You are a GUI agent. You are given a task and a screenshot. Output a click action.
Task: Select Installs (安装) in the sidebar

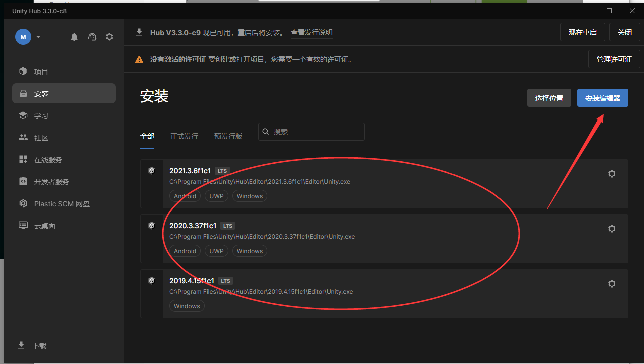[x=64, y=93]
